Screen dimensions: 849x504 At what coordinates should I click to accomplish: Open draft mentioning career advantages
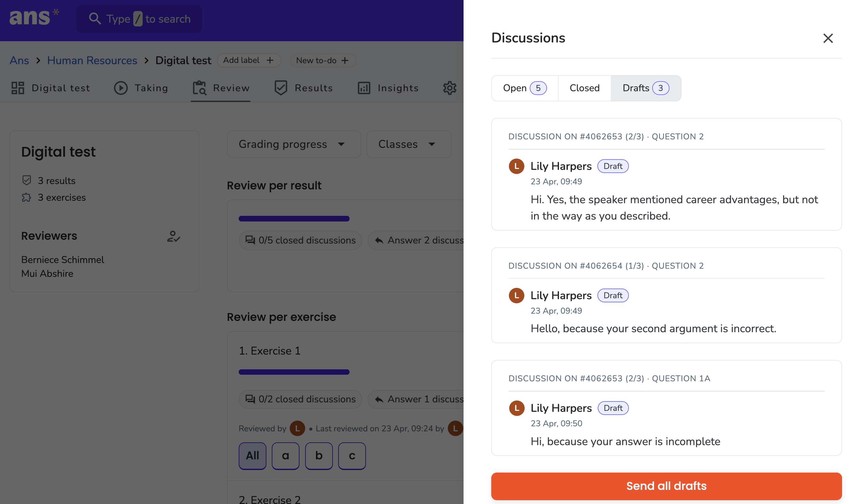point(666,174)
